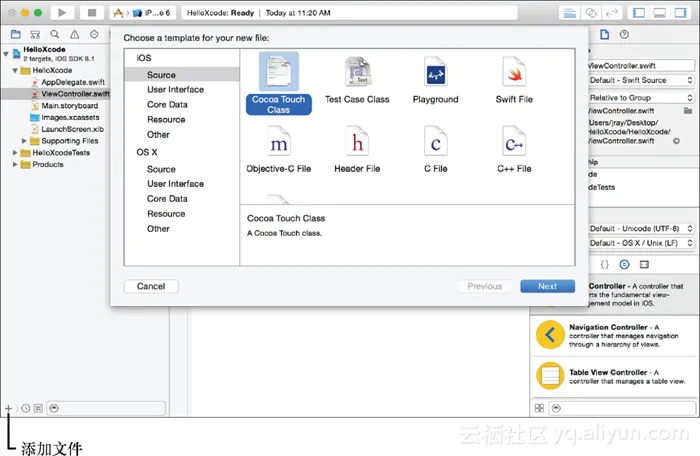Select the Table View Controller library object

pos(614,376)
